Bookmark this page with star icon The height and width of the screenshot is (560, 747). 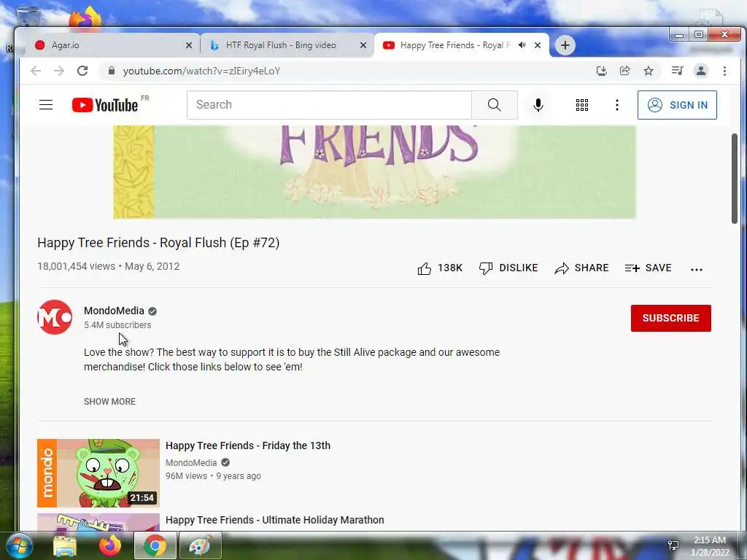pyautogui.click(x=649, y=71)
